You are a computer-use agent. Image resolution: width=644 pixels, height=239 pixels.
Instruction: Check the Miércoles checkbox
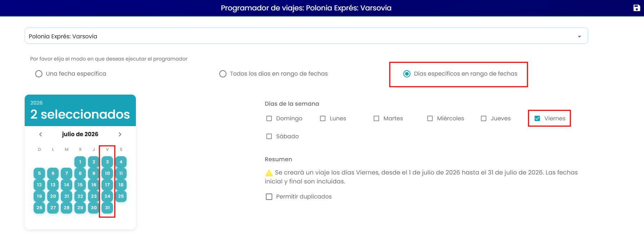[430, 119]
